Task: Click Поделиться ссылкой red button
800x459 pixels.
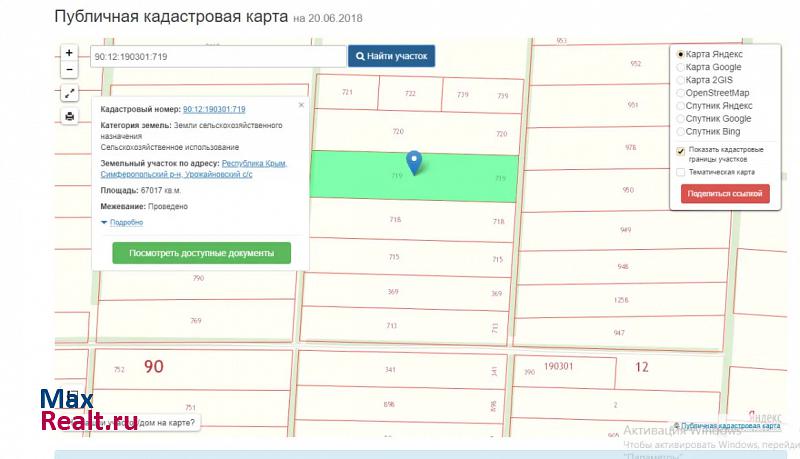Action: [x=725, y=194]
